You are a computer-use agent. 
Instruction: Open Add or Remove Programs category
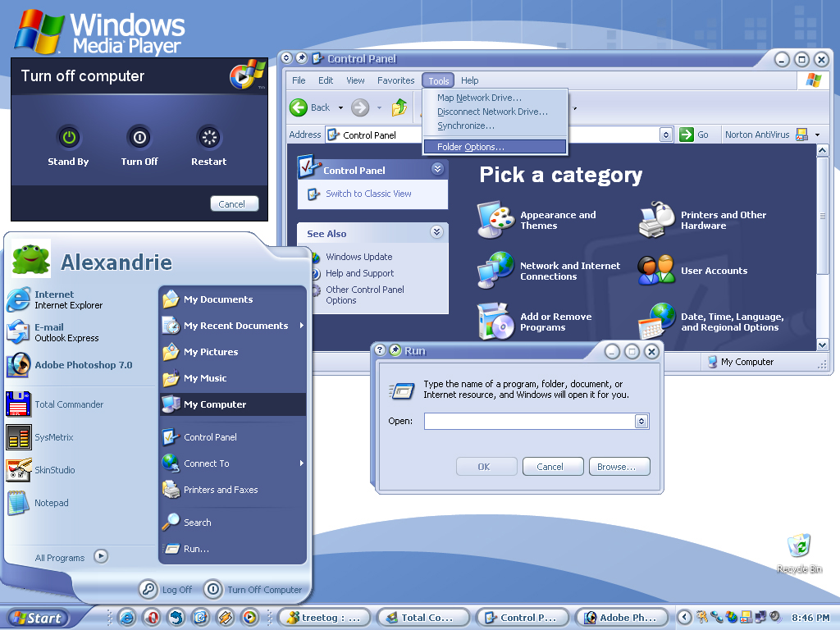(535, 322)
